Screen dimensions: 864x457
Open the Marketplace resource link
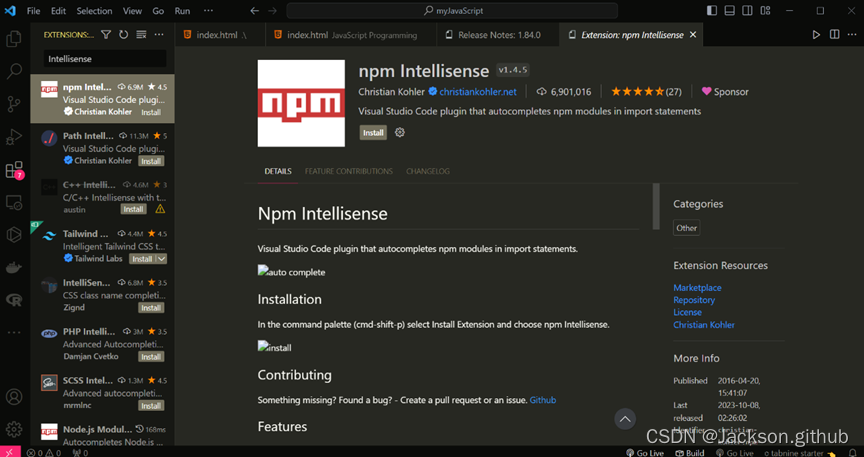[x=697, y=287]
